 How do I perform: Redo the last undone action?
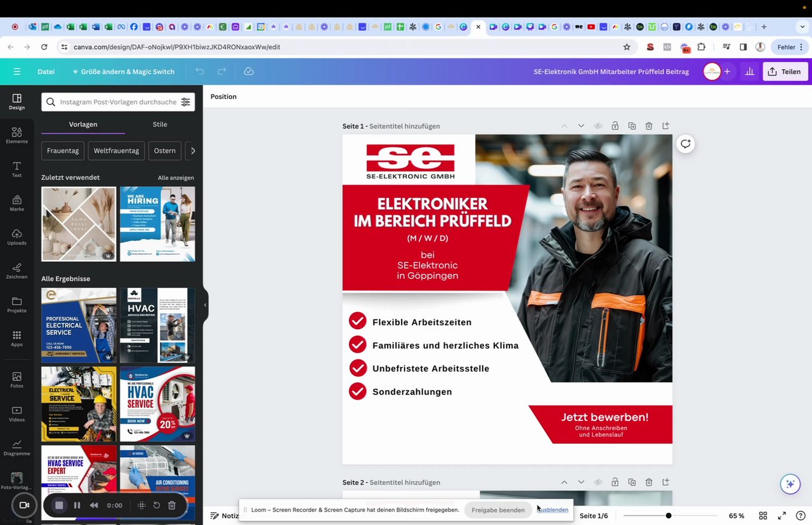(221, 72)
